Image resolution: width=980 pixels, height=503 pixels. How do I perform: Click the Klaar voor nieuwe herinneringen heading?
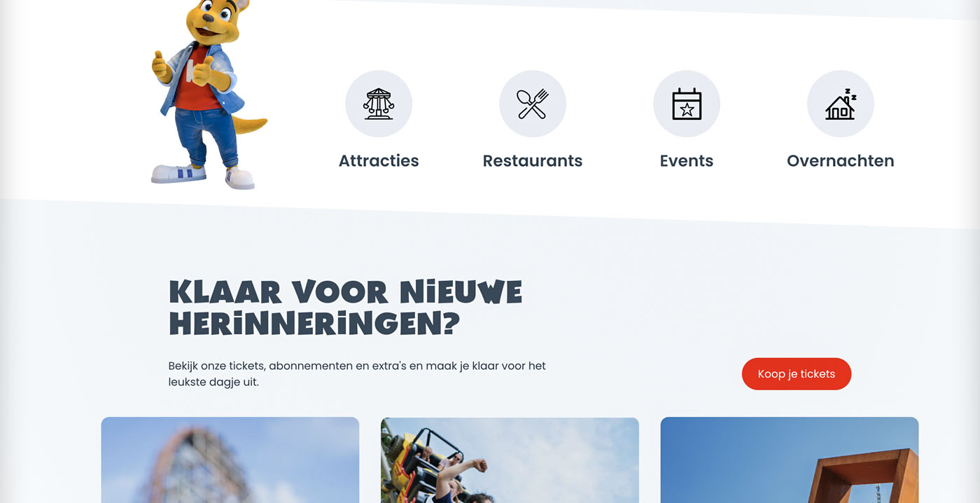[x=346, y=308]
